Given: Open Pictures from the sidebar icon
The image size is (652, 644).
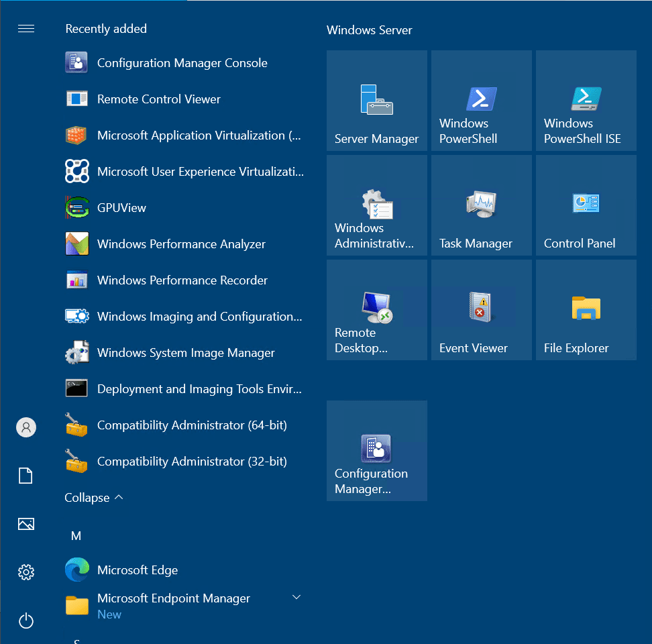Looking at the screenshot, I should point(26,524).
